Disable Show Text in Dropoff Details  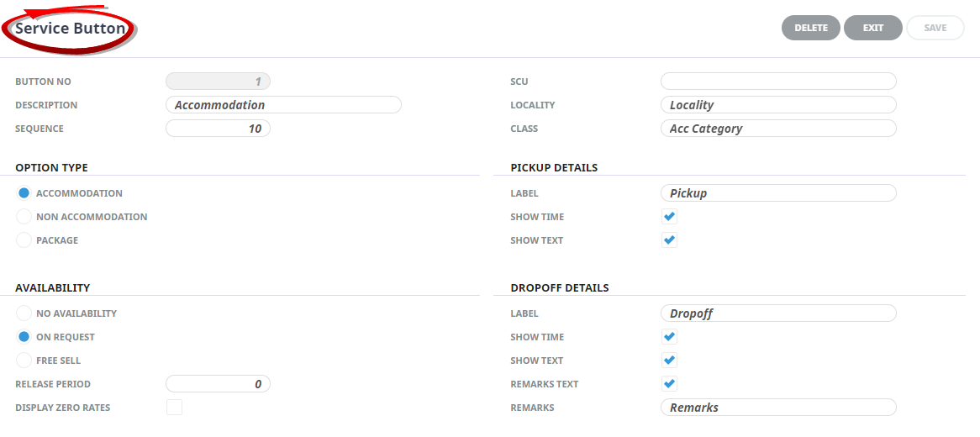click(x=669, y=361)
